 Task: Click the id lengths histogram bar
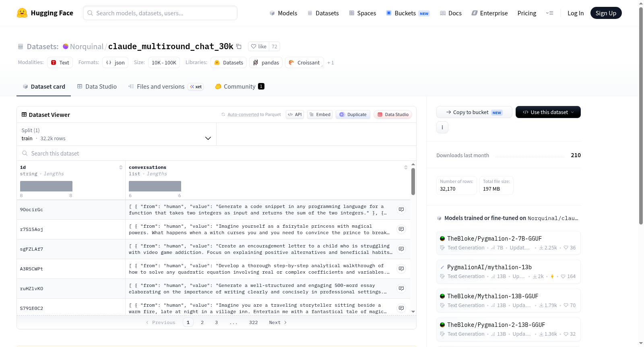(46, 186)
